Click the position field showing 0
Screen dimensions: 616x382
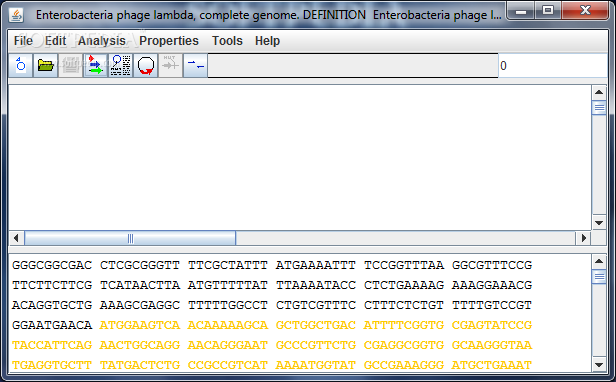pos(552,66)
